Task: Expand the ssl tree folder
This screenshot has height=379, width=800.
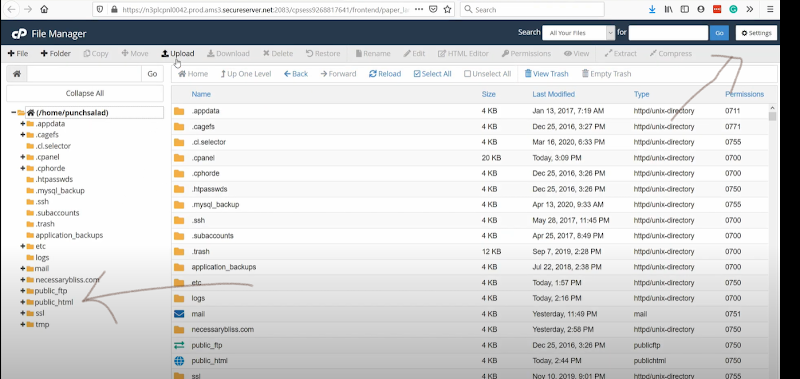Action: (x=22, y=313)
